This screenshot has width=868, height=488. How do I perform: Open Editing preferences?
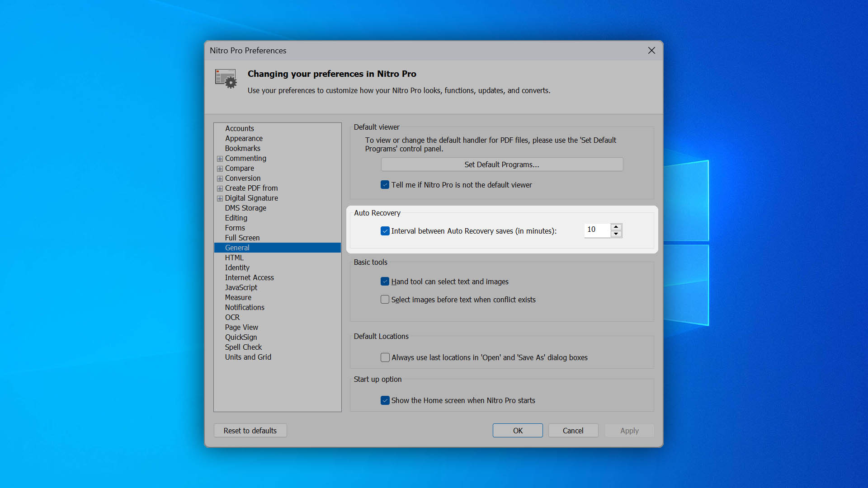click(236, 218)
